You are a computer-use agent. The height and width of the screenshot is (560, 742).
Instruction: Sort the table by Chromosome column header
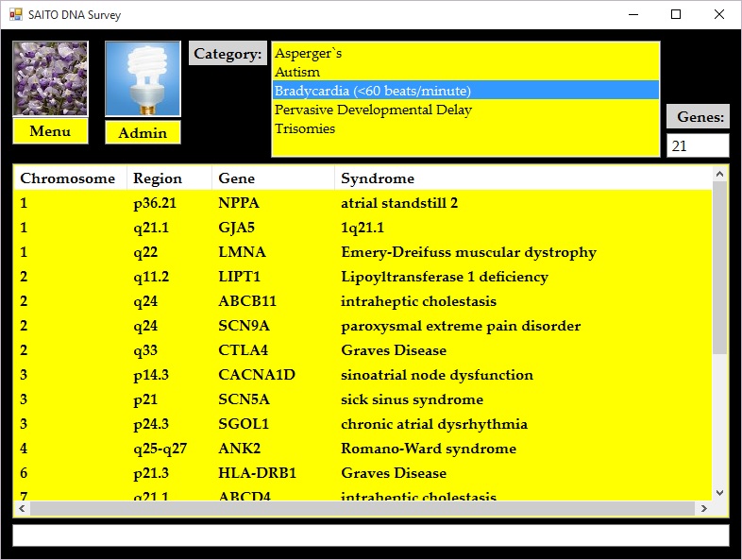pyautogui.click(x=68, y=178)
